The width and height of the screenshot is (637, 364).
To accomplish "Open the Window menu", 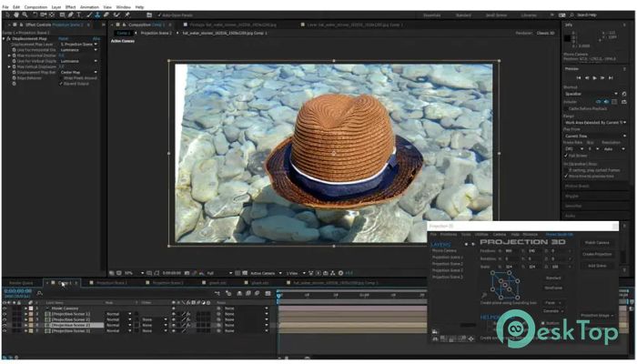I will [x=124, y=7].
